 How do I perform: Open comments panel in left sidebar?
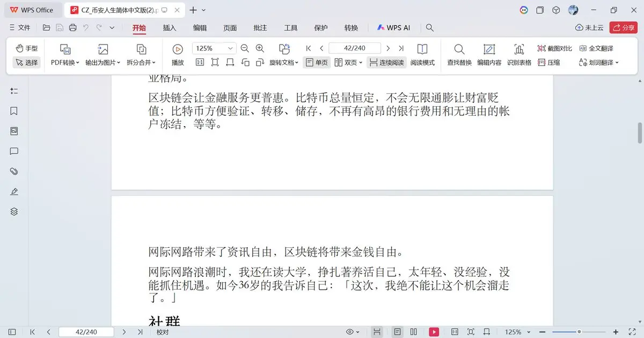point(14,151)
